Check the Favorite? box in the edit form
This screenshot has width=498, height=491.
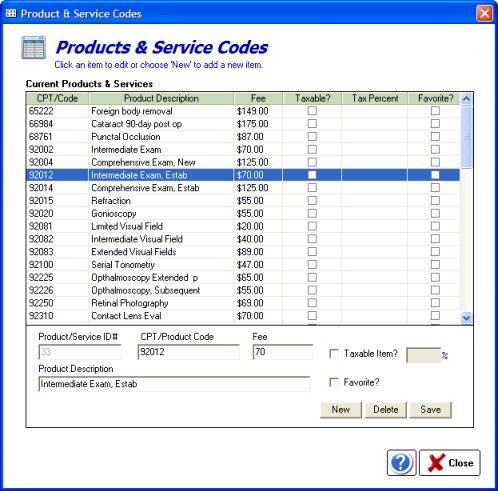(x=334, y=382)
